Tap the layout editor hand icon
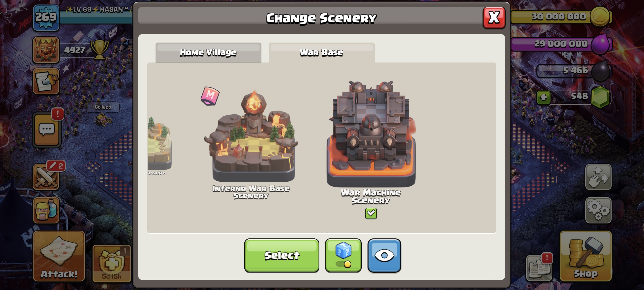 [x=598, y=177]
